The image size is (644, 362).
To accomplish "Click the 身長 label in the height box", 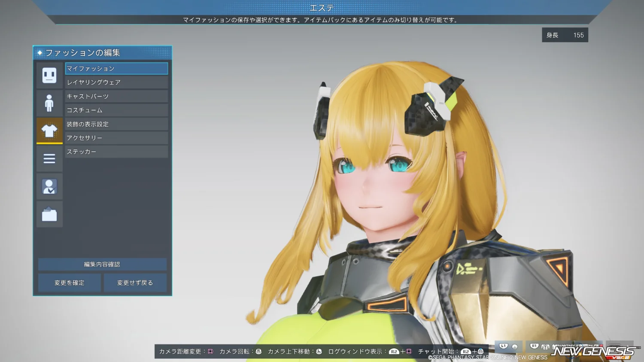I will [553, 35].
